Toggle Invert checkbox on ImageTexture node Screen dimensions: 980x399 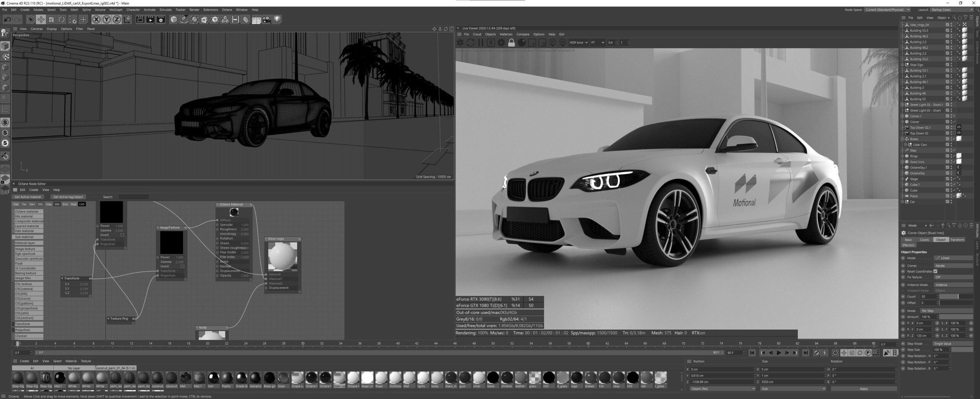click(x=182, y=266)
